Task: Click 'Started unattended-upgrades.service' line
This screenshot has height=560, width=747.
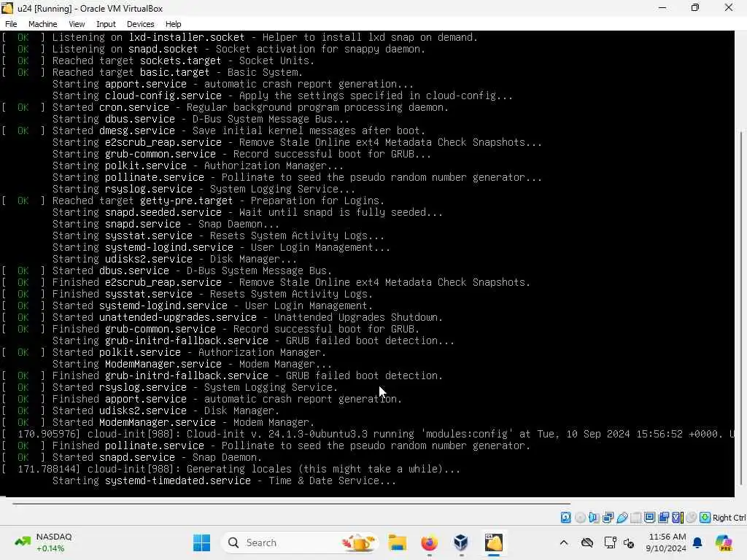Action: (x=222, y=317)
